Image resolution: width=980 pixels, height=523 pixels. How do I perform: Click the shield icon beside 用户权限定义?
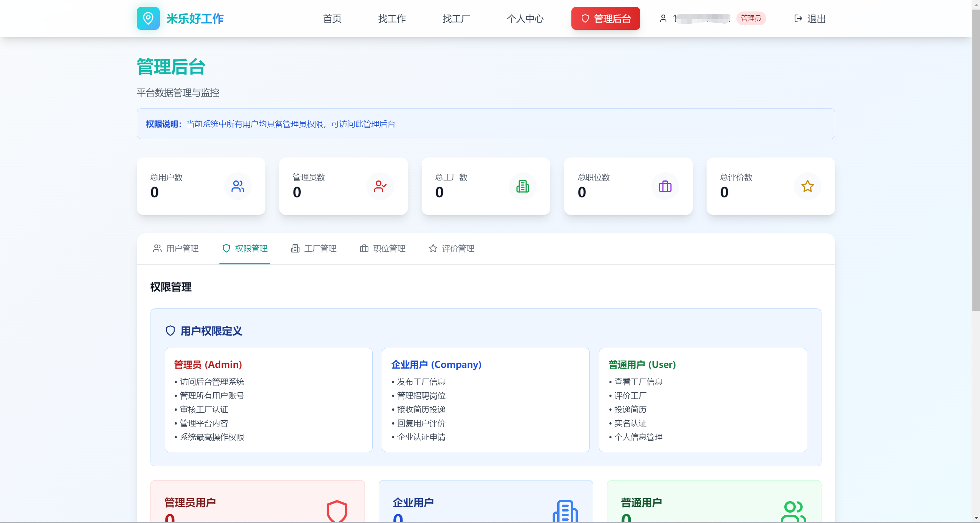click(x=170, y=331)
